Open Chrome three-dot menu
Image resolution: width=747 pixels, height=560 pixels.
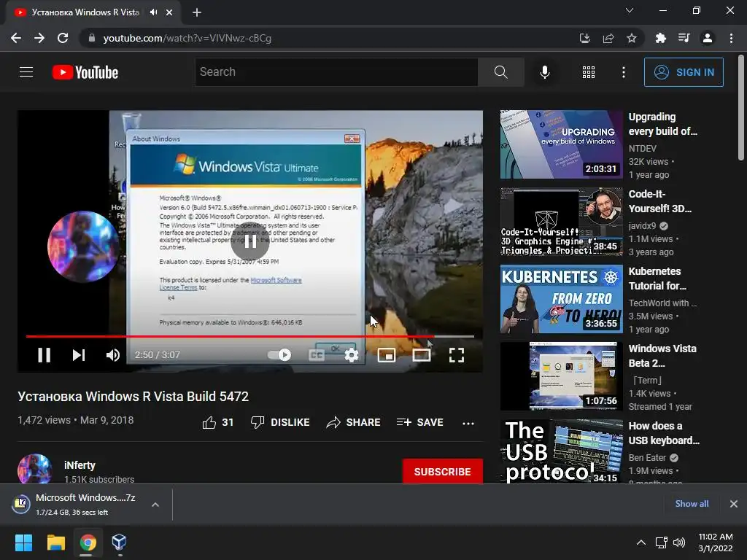coord(731,38)
